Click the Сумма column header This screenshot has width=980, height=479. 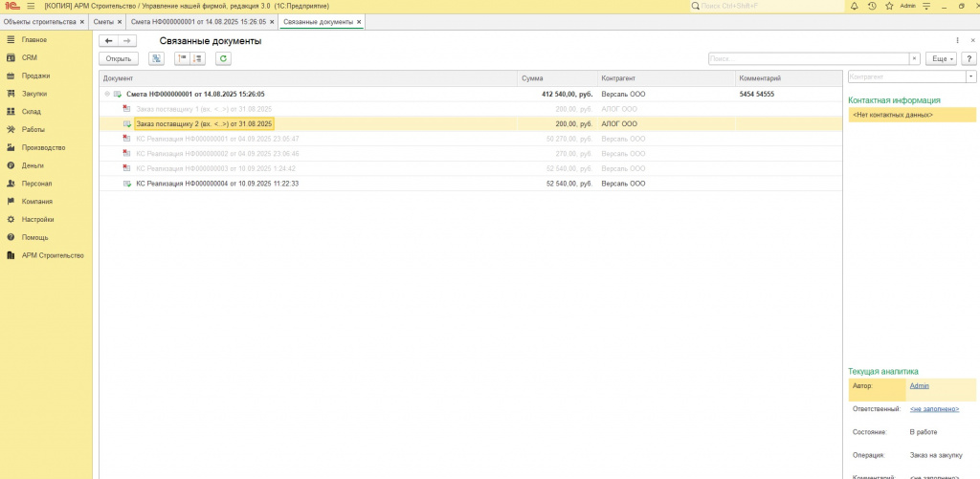click(x=557, y=78)
